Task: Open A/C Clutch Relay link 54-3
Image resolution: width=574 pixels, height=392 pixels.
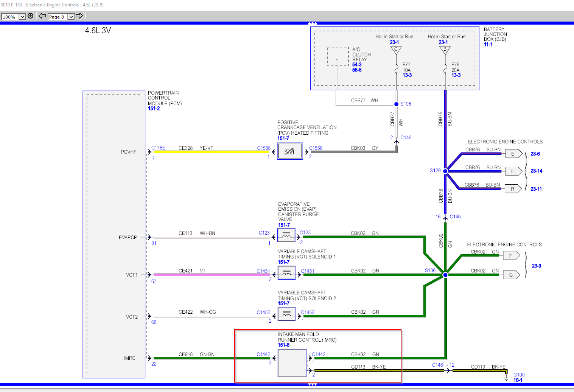Action: click(x=356, y=65)
